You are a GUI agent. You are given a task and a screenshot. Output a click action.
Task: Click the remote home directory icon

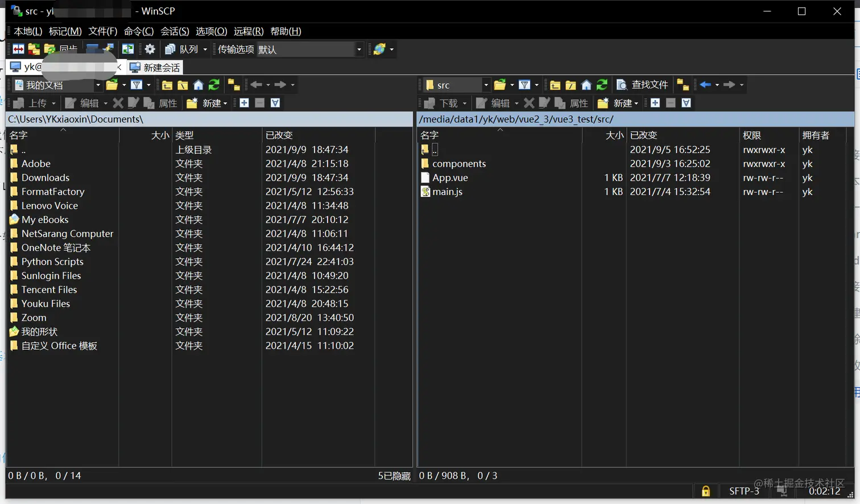click(586, 85)
